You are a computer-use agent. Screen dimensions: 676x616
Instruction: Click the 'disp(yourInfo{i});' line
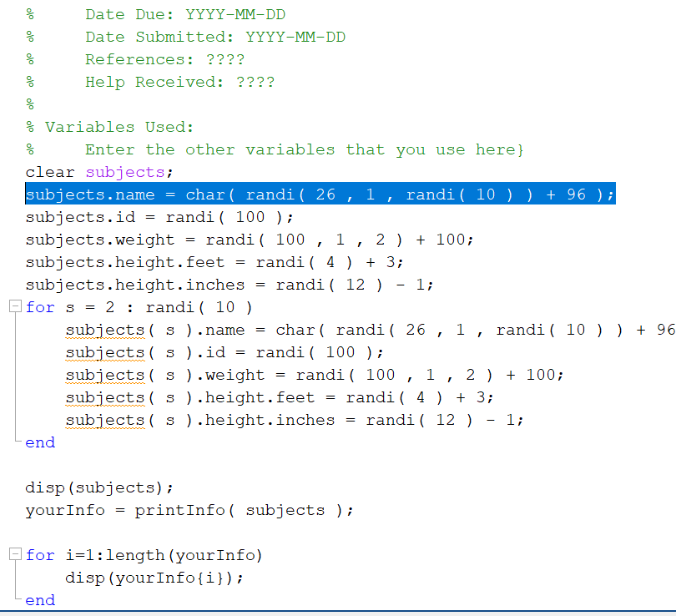point(154,578)
